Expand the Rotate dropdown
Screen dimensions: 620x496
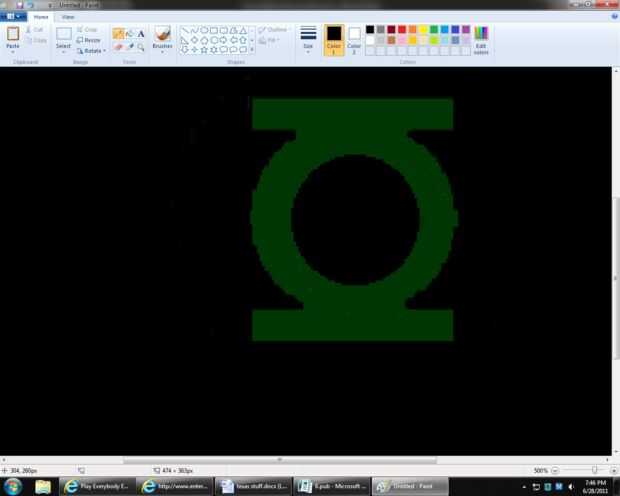click(x=91, y=51)
